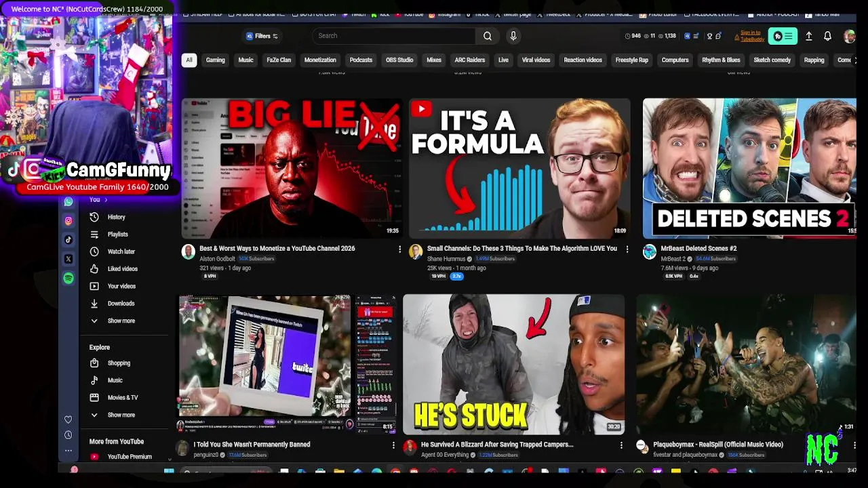The width and height of the screenshot is (868, 488).
Task: Click the Your videos play icon
Action: tap(94, 286)
